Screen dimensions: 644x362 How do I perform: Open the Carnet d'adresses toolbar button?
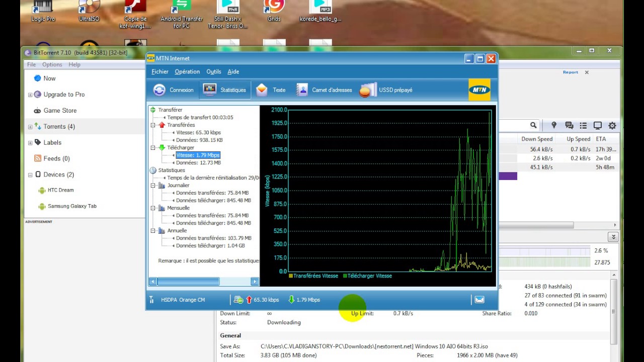324,90
